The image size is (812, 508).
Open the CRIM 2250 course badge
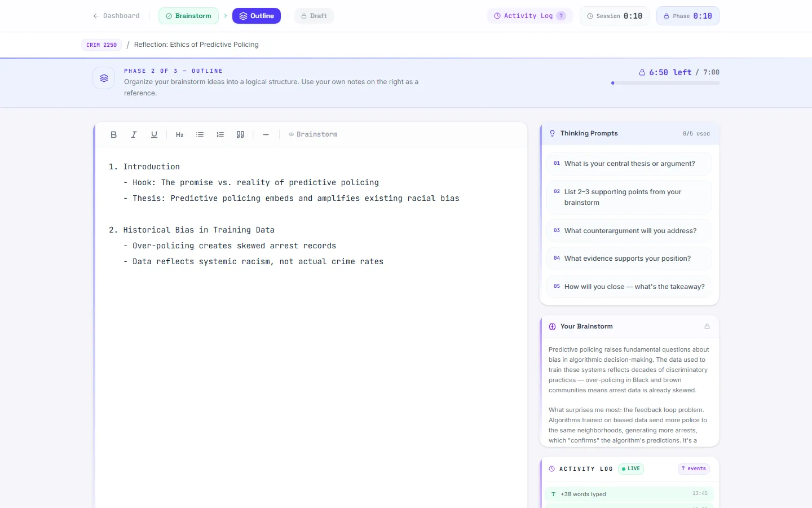(x=101, y=45)
